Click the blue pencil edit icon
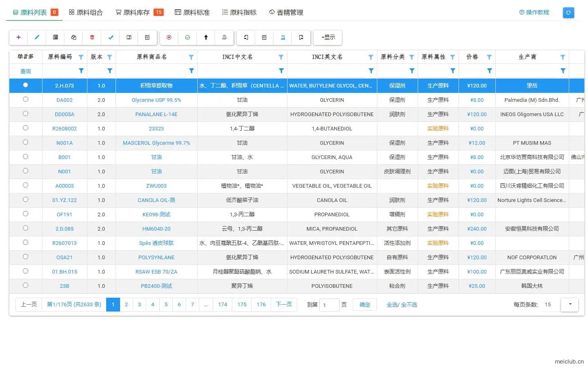 pos(37,37)
